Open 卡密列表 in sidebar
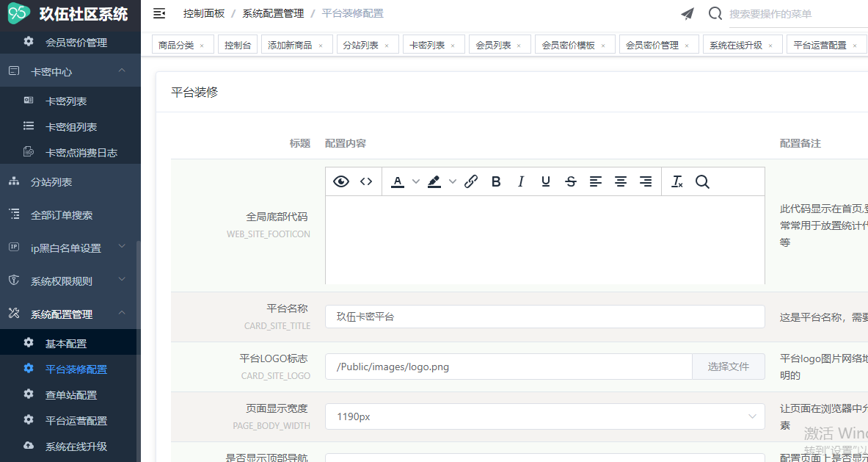Viewport: 868px width, 462px height. 70,101
